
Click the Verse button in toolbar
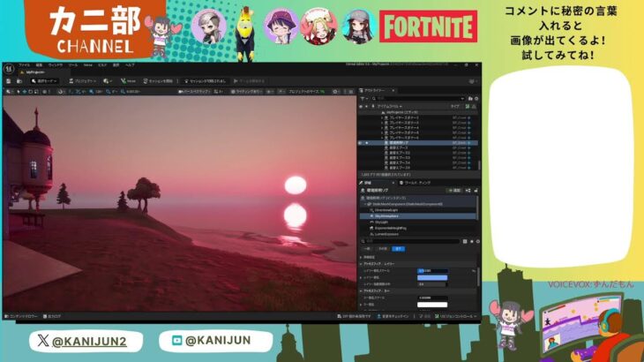point(128,81)
